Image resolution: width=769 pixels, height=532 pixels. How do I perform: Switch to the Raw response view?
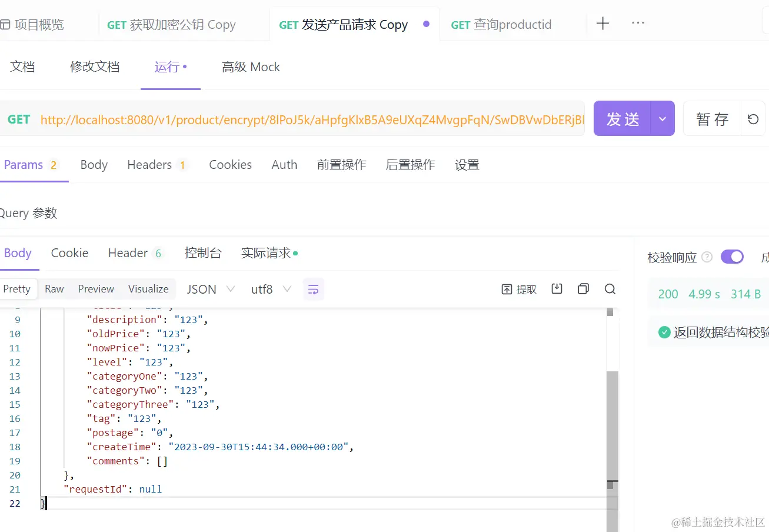[54, 289]
